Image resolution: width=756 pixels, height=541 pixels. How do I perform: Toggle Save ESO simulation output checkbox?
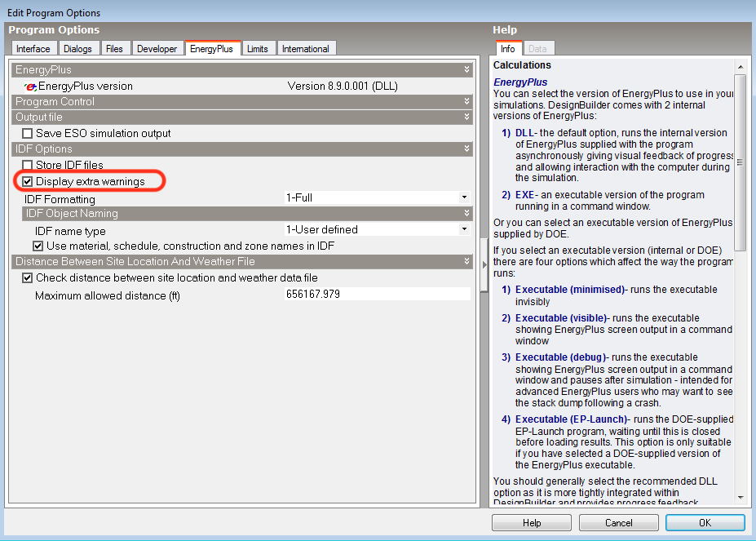(28, 133)
